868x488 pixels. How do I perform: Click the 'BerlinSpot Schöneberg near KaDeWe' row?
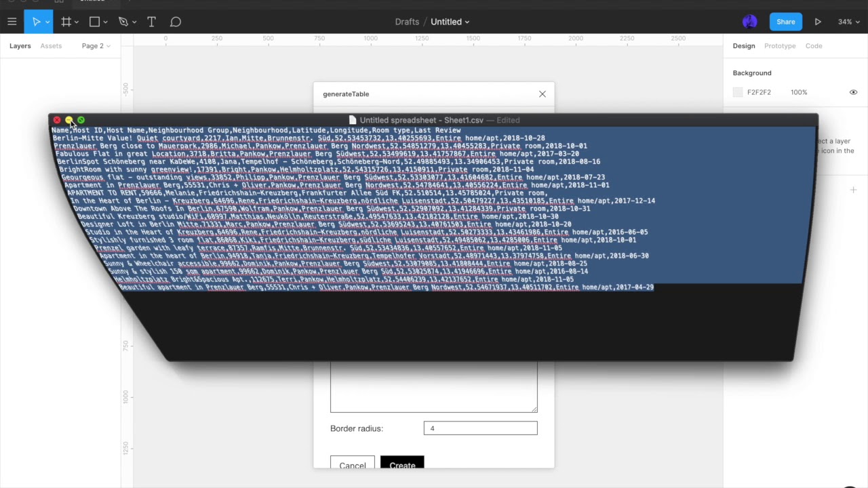[328, 162]
